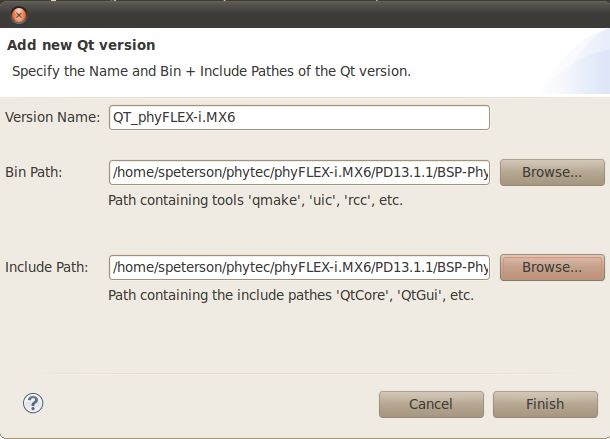Viewport: 610px width, 439px height.
Task: Focus the Bin Path text field
Action: [x=299, y=172]
